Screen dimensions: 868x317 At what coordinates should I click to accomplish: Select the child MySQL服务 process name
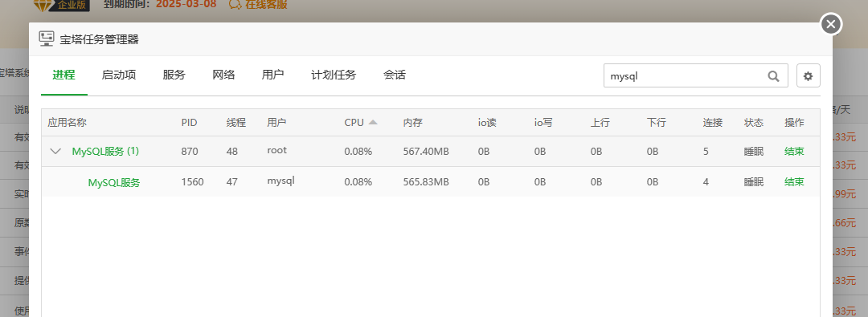tap(114, 182)
